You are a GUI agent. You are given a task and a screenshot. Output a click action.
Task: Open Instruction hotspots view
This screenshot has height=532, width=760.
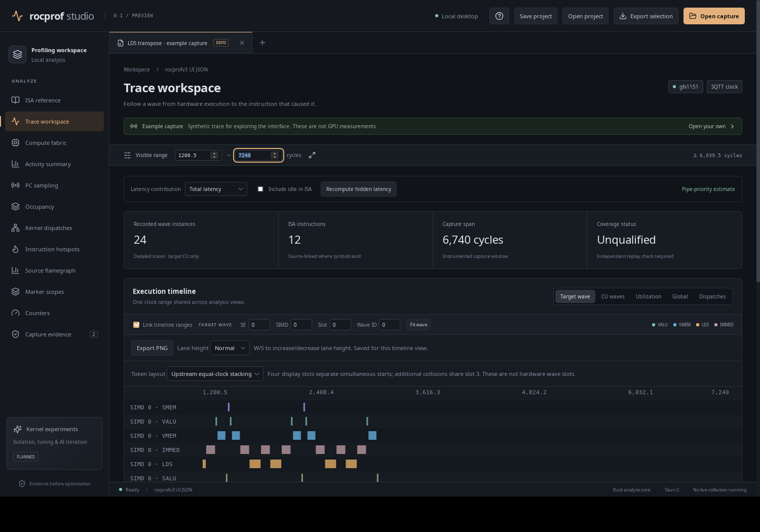[54, 249]
